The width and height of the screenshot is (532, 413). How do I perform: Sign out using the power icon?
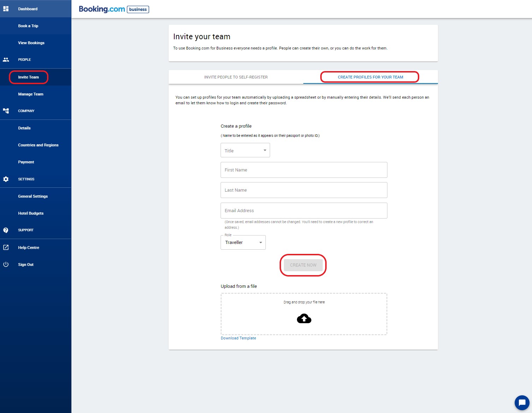6,264
